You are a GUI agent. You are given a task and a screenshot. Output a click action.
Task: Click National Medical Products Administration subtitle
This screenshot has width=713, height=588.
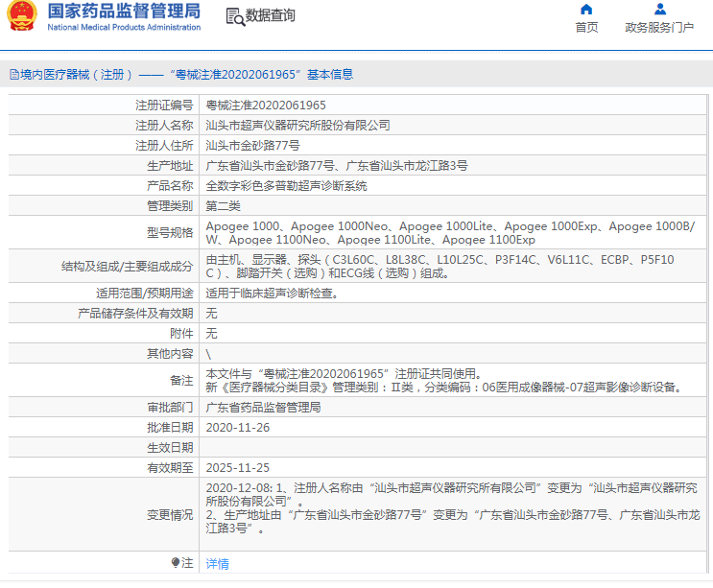point(124,27)
